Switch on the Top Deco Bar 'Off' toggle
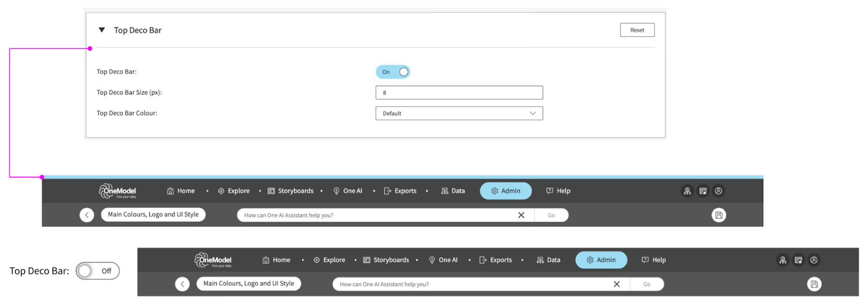Screen dimensions: 868x307 coord(98,271)
